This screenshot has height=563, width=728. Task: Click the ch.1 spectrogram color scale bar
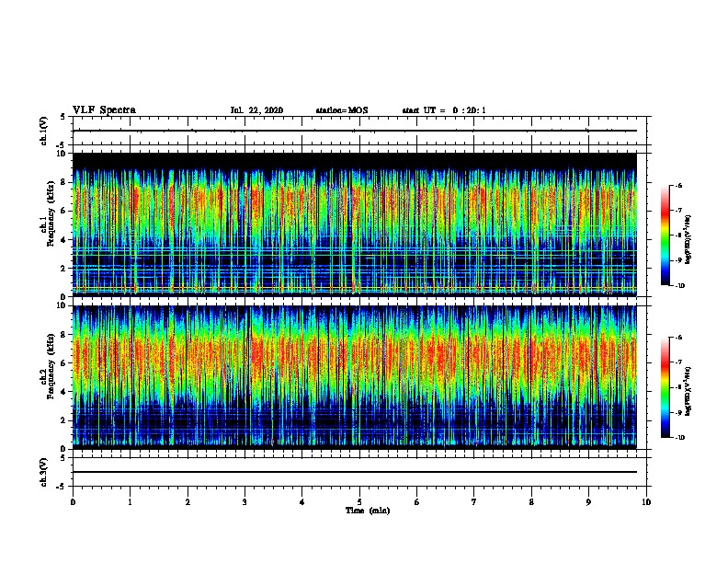[x=665, y=236]
